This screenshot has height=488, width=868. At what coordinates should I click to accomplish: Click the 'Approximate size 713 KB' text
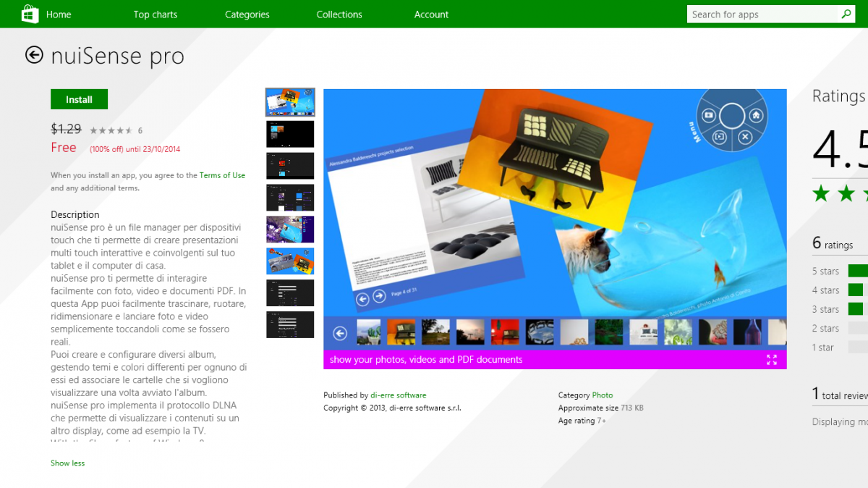click(601, 408)
